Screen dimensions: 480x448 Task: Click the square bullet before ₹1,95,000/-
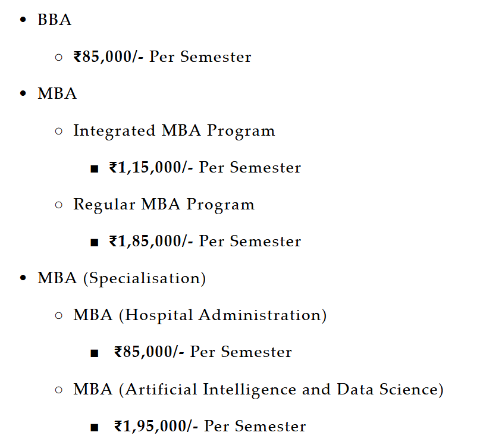pos(94,427)
